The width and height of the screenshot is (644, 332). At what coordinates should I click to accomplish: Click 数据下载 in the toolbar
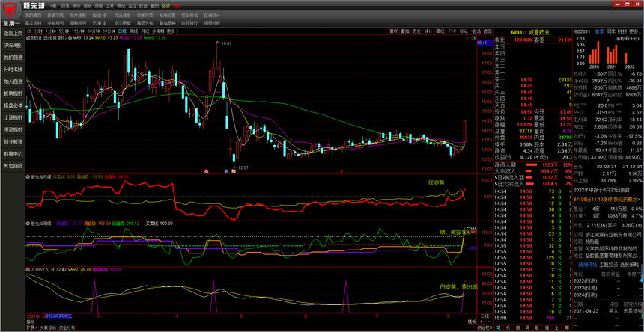click(x=55, y=15)
